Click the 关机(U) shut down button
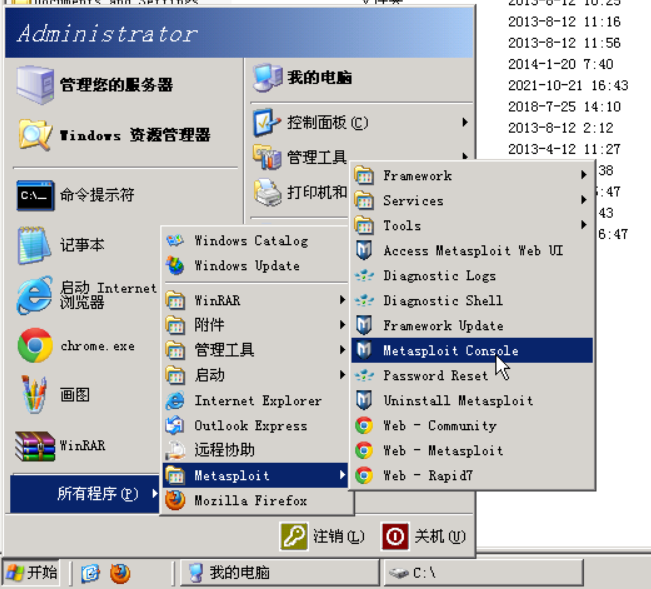Viewport: 651px width, 589px height. [424, 536]
